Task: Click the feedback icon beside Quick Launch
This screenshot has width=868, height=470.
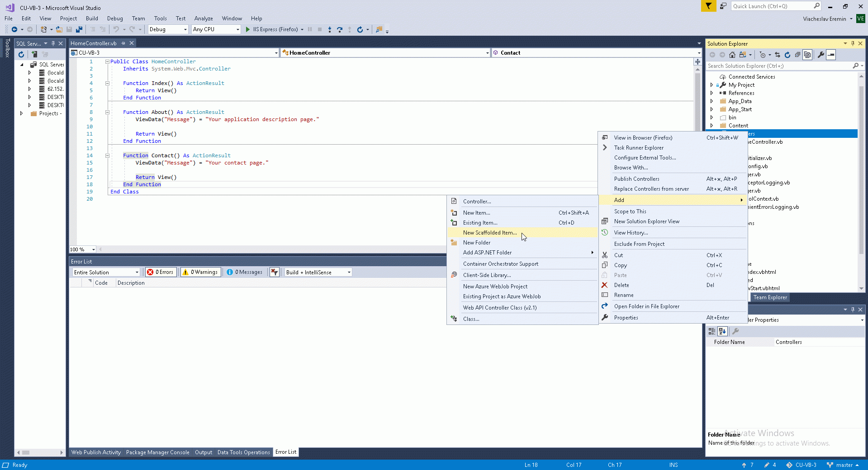Action: click(723, 6)
